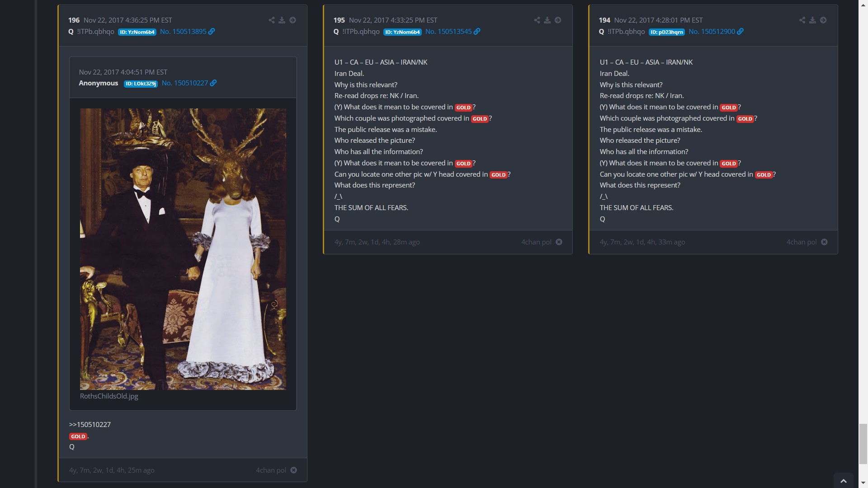Open post No. 150513545 link
Image resolution: width=868 pixels, height=488 pixels.
point(448,32)
